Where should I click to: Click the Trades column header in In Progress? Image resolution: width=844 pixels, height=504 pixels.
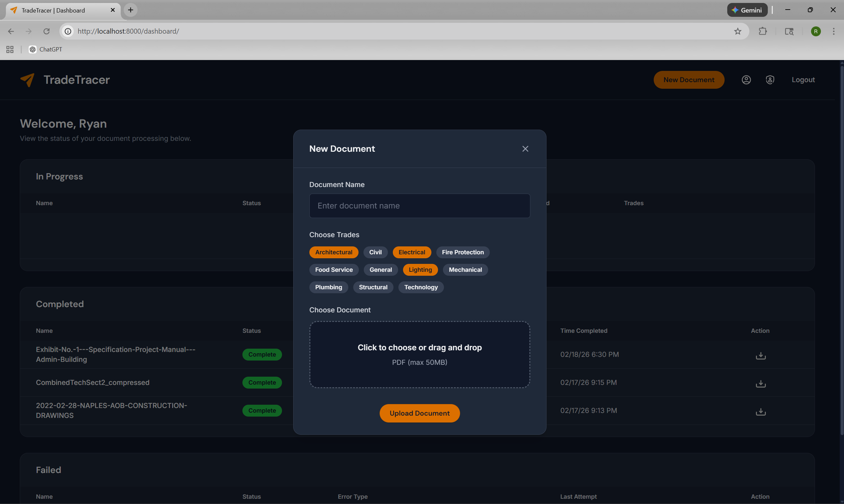(x=634, y=203)
